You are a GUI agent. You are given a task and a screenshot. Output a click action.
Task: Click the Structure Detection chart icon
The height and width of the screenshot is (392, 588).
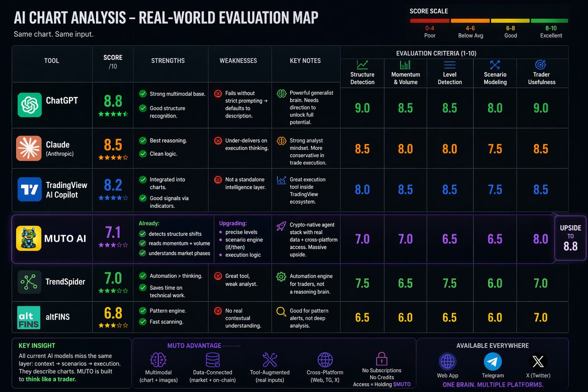[363, 65]
